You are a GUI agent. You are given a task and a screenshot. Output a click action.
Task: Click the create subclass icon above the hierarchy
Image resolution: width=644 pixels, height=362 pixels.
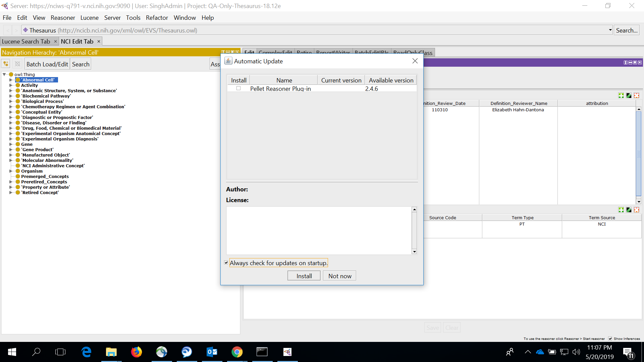click(x=5, y=63)
